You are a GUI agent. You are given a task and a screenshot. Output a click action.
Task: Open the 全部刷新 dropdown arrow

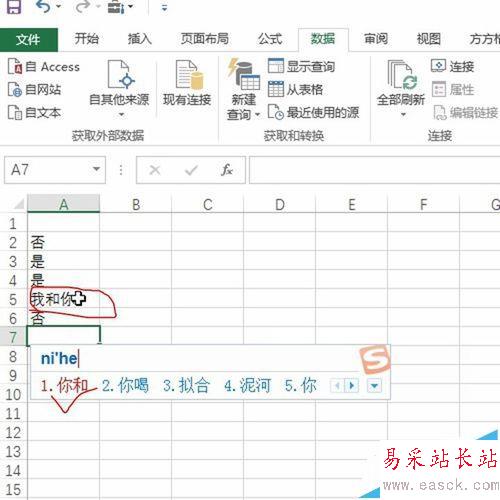(x=403, y=114)
